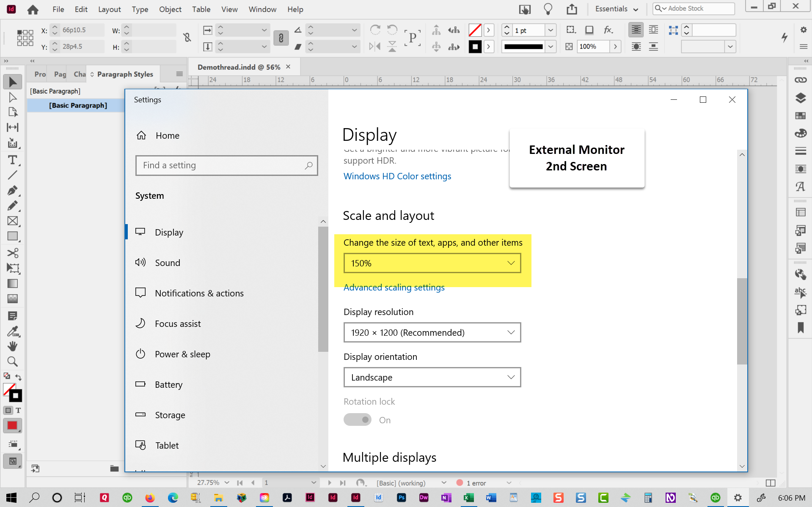Select the Eyedropper tool
812x507 pixels.
(13, 332)
